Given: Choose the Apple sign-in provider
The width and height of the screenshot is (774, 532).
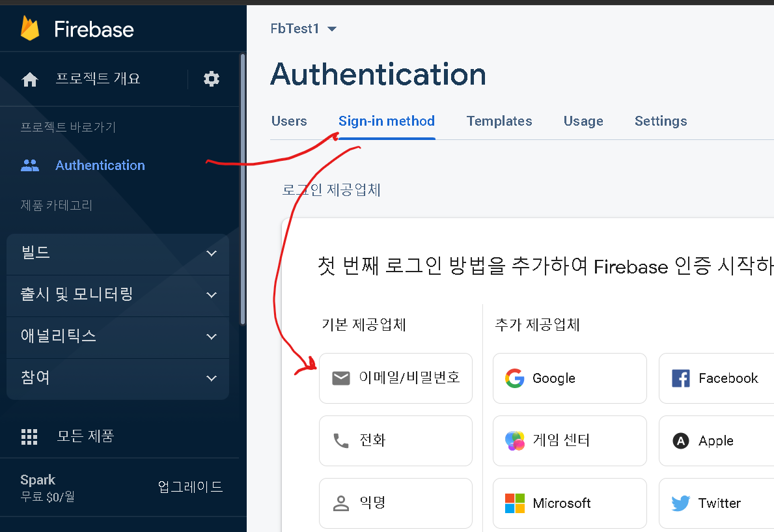Looking at the screenshot, I should click(x=717, y=441).
